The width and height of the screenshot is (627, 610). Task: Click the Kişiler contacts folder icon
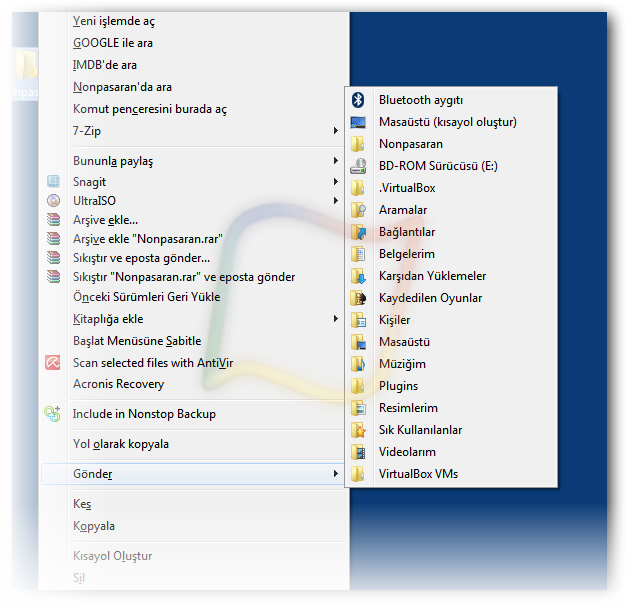358,320
